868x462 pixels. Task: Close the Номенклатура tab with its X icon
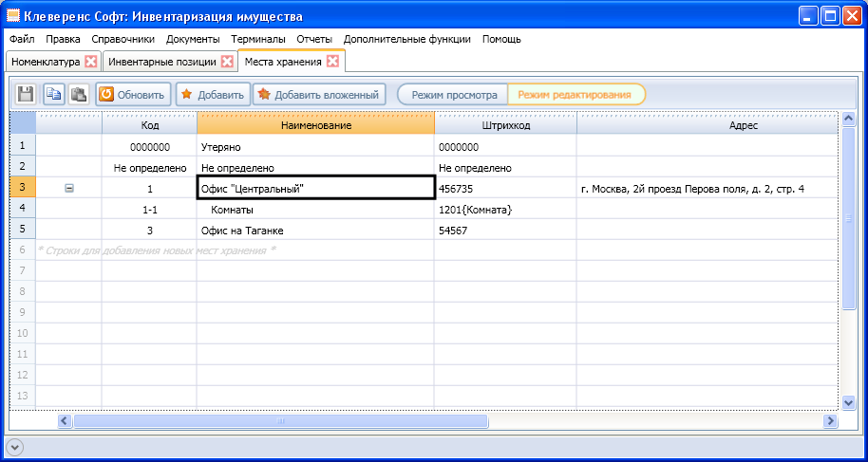tap(91, 62)
